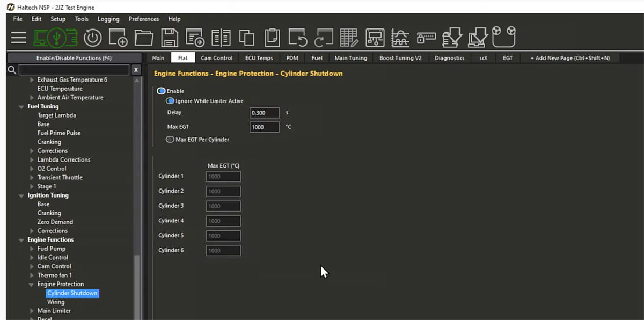Expand the O2 Control node
644x320 pixels.
pos(32,169)
